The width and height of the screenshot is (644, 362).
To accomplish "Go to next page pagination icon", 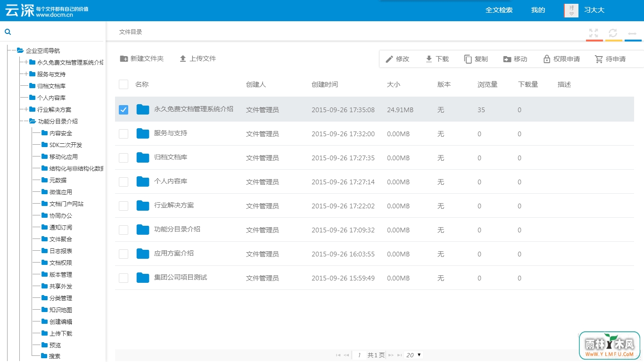I will [391, 355].
